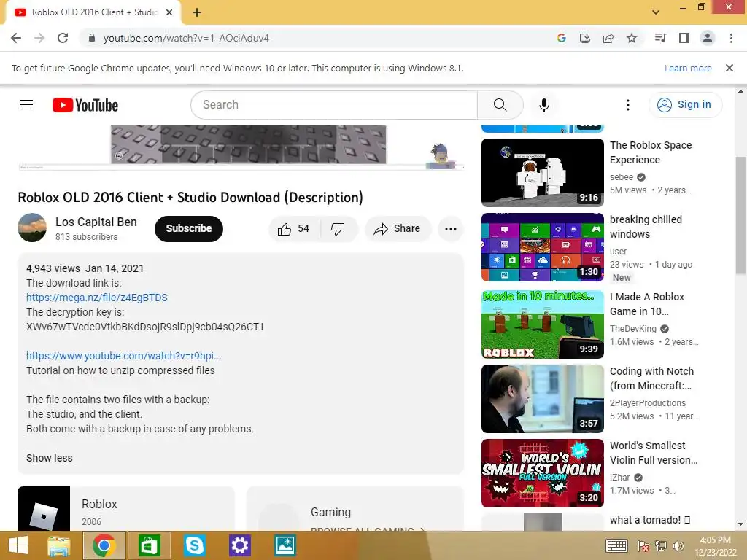
Task: Like the video with thumbs up
Action: [294, 229]
